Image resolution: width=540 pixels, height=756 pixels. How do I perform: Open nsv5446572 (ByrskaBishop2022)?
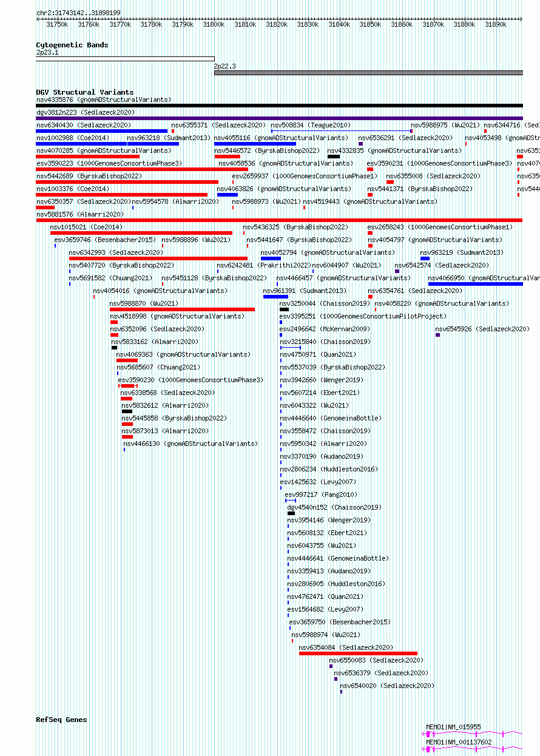(x=267, y=150)
